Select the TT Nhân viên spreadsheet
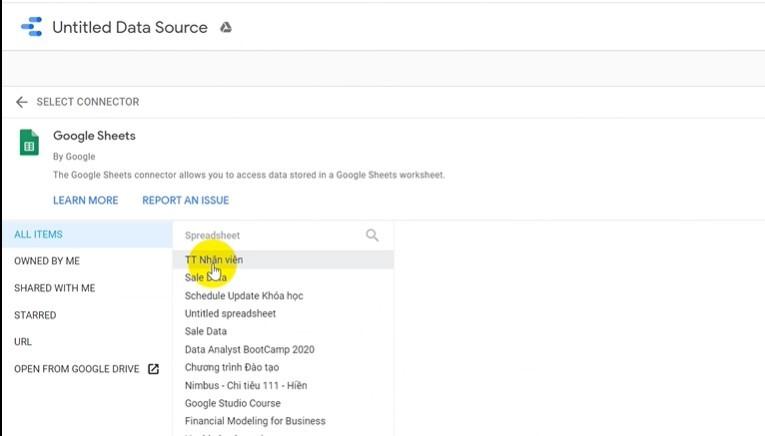 click(214, 260)
